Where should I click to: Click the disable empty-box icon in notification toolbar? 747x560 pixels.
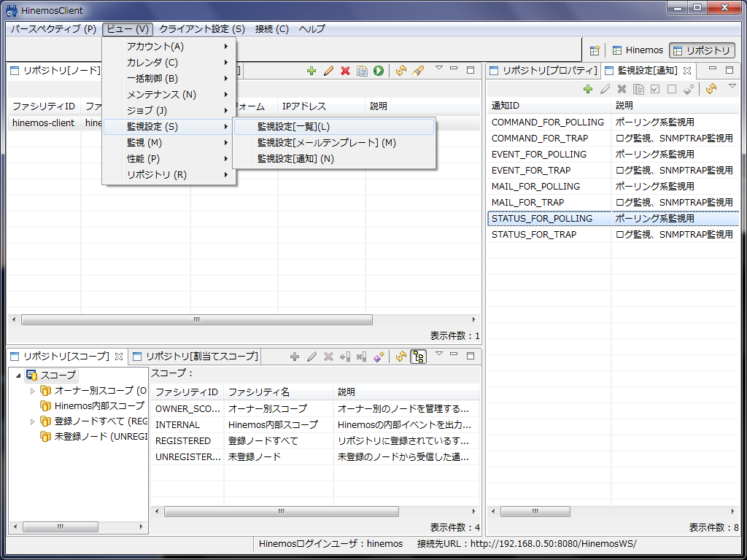672,89
